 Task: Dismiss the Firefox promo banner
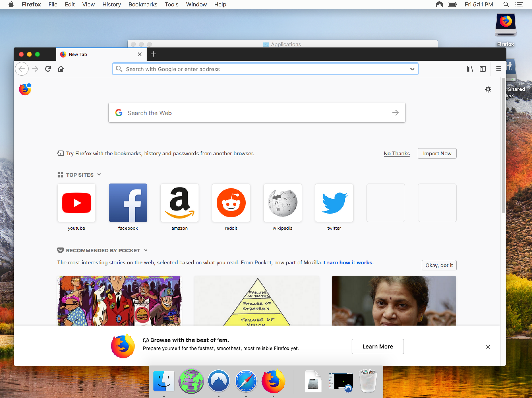pyautogui.click(x=488, y=347)
